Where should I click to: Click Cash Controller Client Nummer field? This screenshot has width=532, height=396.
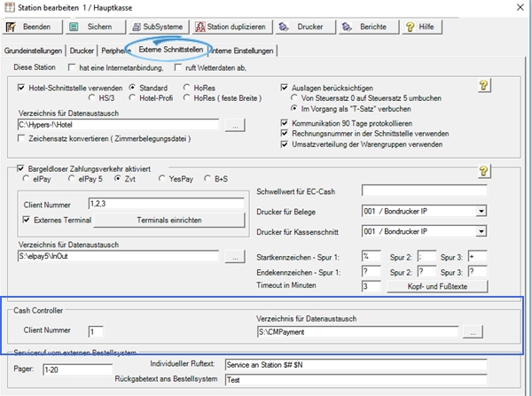tap(96, 331)
